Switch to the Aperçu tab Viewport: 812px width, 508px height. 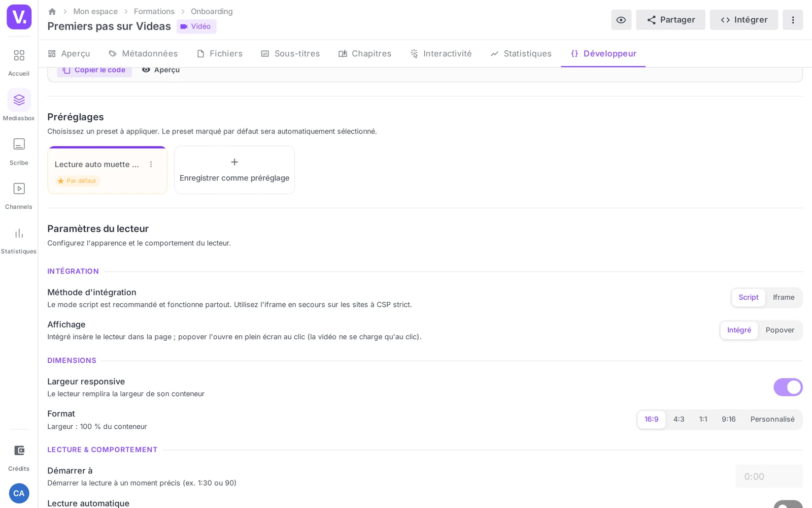69,54
